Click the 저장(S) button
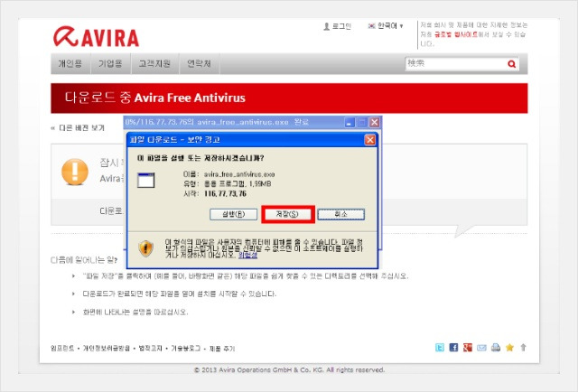The image size is (578, 392). (x=287, y=214)
